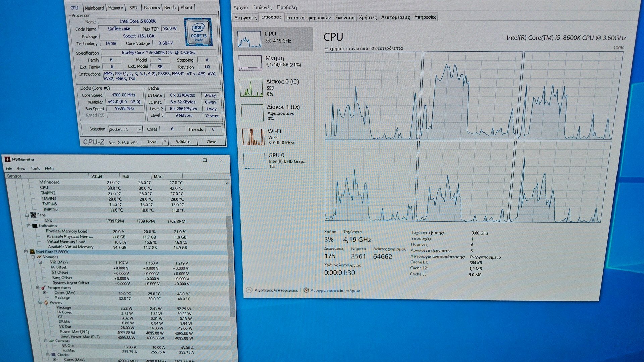Screen dimensions: 644x362
Task: Expand the Cores (Max) temperature entry
Action: (x=45, y=293)
